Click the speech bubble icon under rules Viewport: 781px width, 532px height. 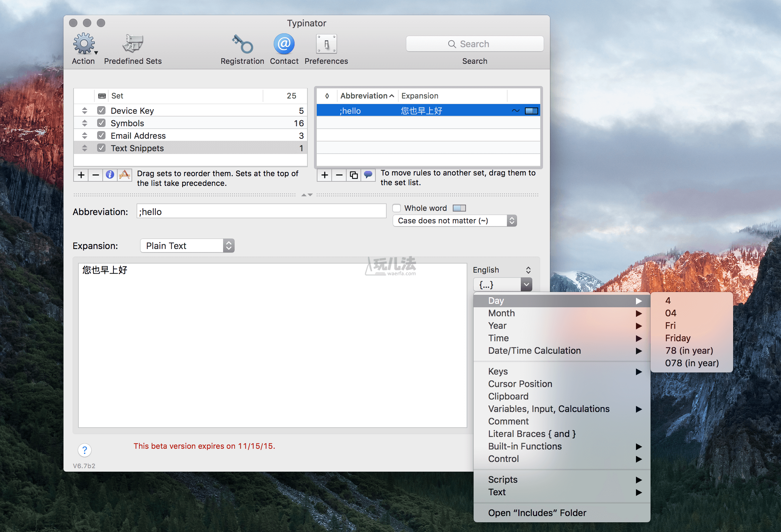[x=368, y=175]
